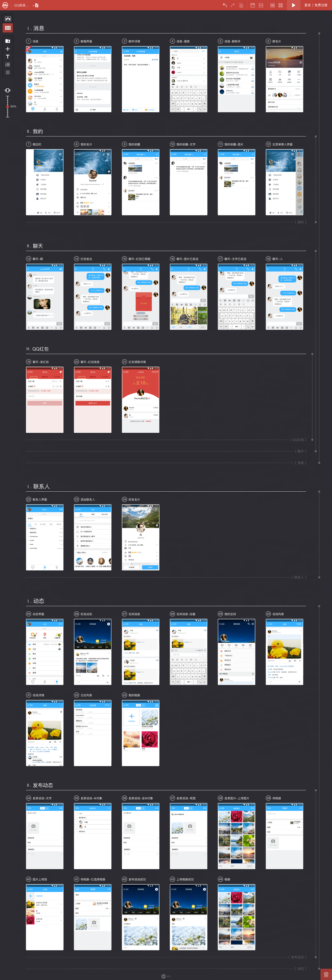The width and height of the screenshot is (332, 980).
Task: Select the text T tool in sidebar
Action: click(x=8, y=57)
